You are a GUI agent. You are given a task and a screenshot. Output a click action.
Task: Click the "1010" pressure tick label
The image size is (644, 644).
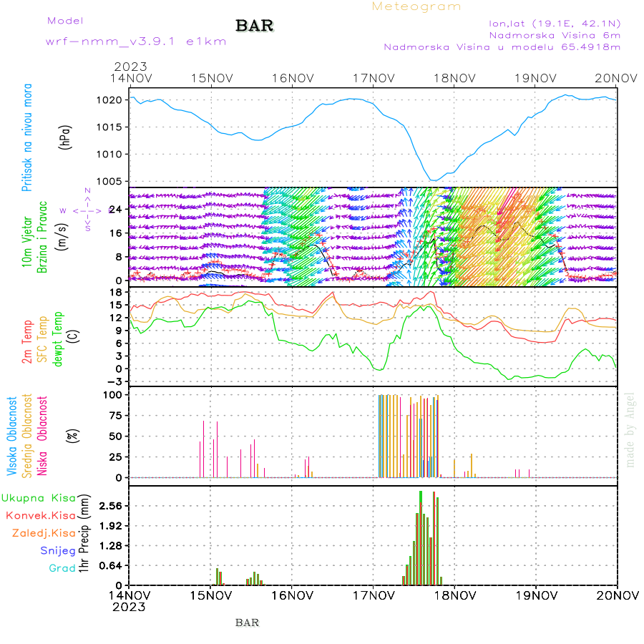pos(109,155)
